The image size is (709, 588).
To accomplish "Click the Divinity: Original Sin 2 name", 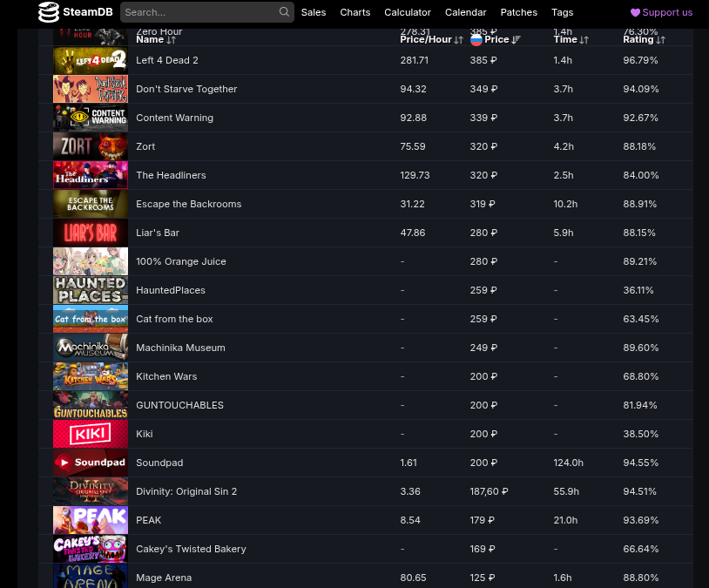I will [x=186, y=491].
